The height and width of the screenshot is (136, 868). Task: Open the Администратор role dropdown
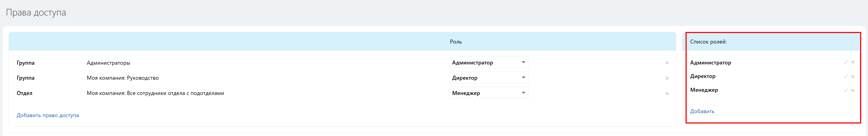click(x=489, y=62)
